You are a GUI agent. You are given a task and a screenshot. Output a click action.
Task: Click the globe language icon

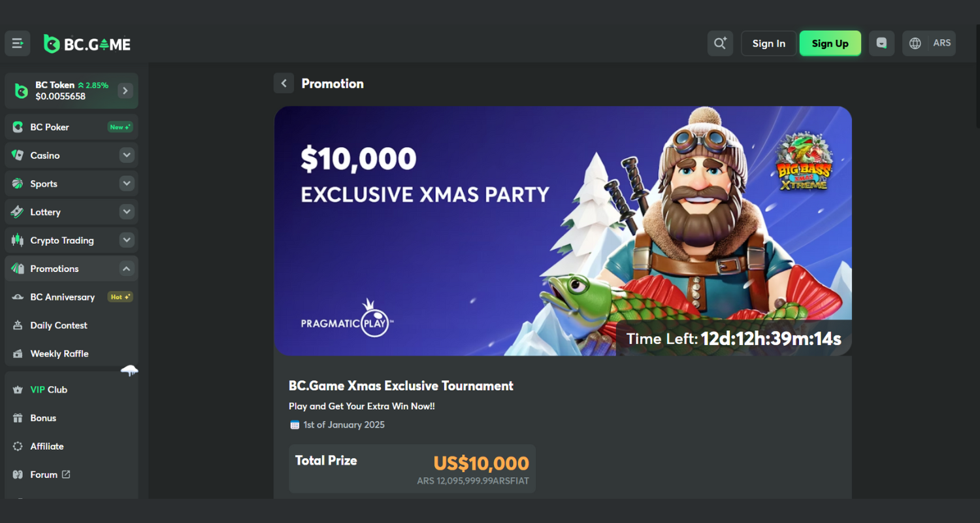pos(915,44)
